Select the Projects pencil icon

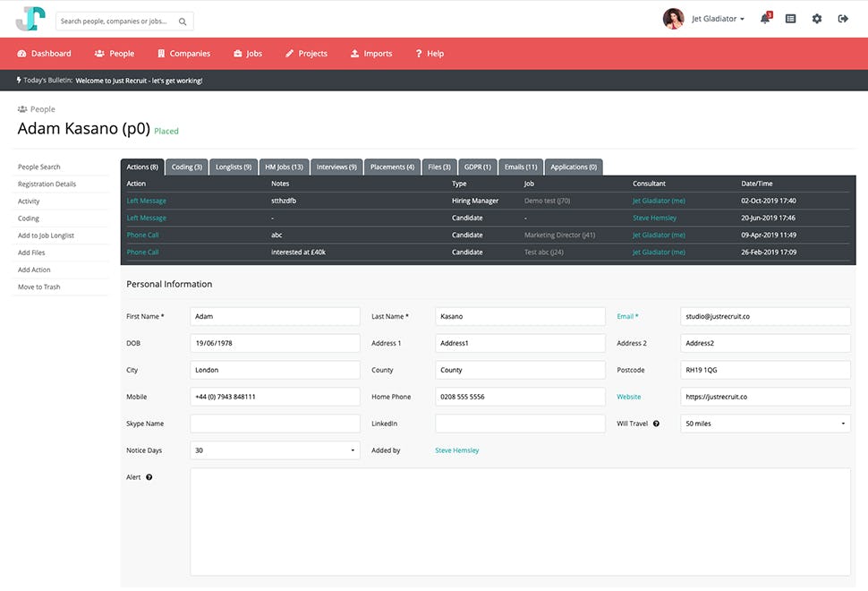pyautogui.click(x=288, y=53)
